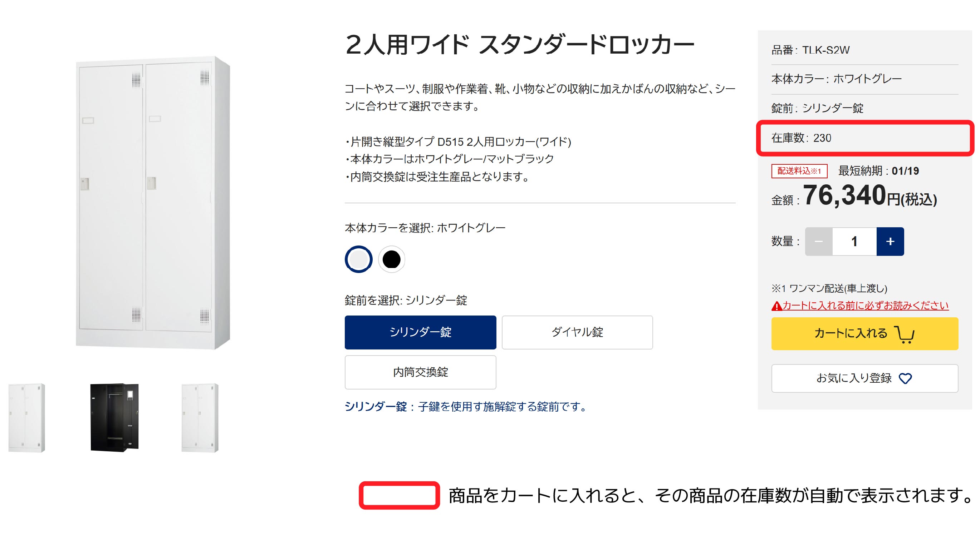This screenshot has width=980, height=536.
Task: Select the white-gray body color swatch
Action: 358,259
